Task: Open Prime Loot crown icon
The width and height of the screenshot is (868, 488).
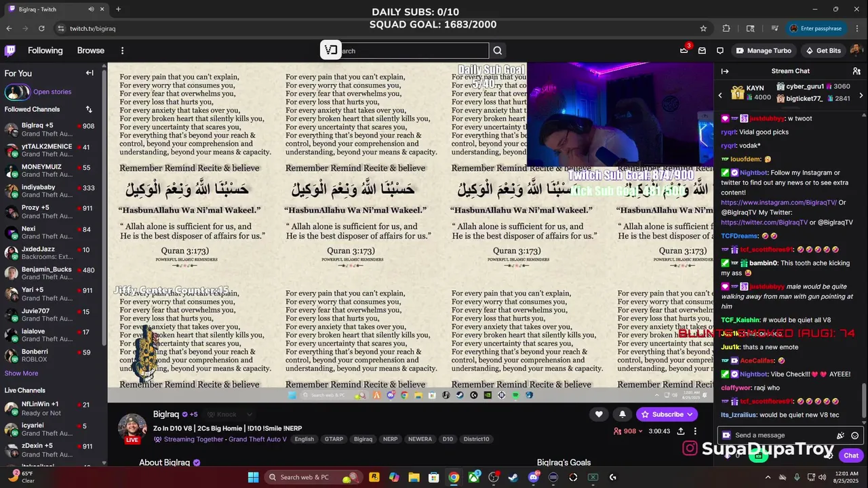Action: point(684,50)
